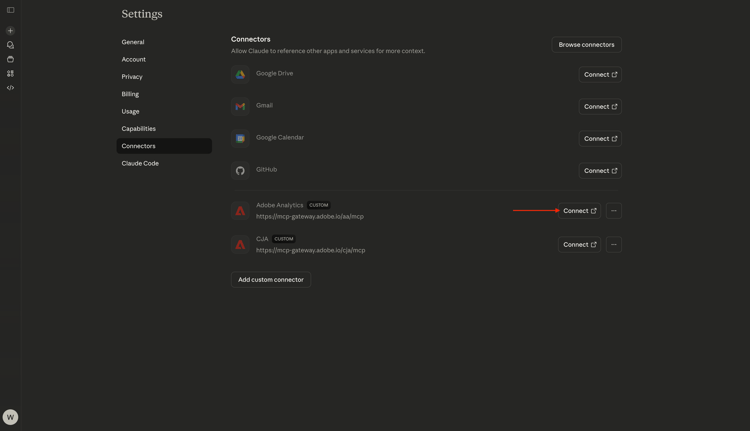The image size is (750, 431).
Task: Open more options for Adobe Analytics
Action: [614, 211]
